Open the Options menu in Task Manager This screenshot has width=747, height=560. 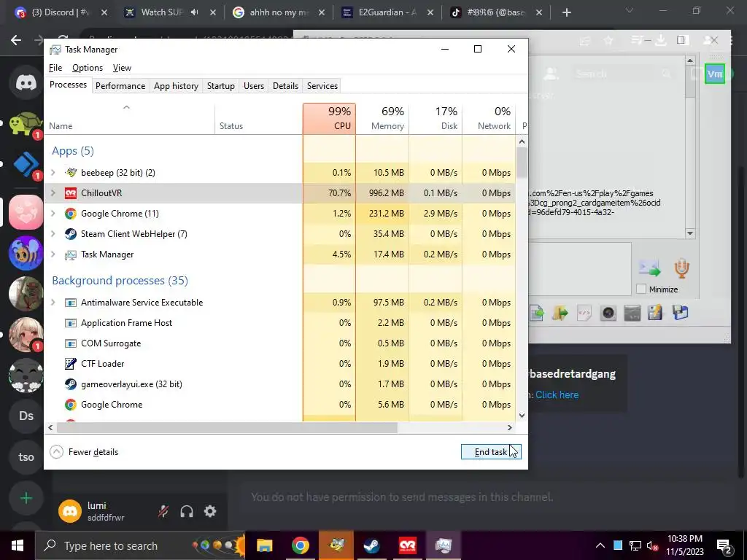pyautogui.click(x=88, y=68)
